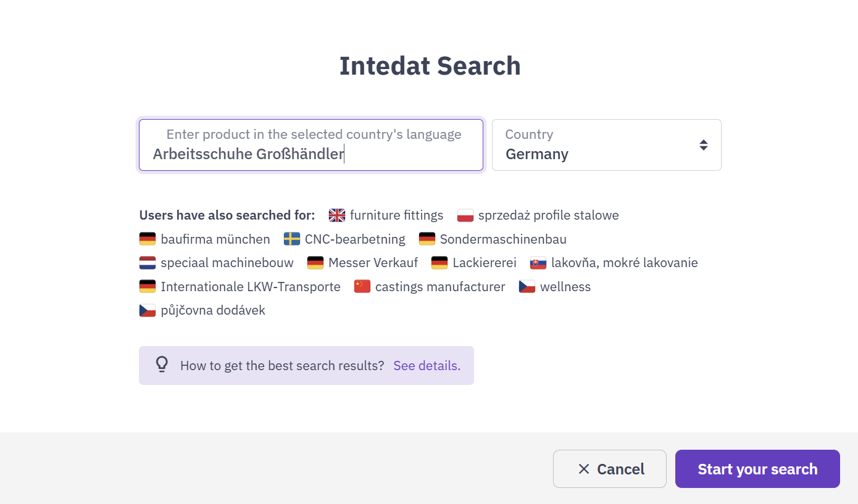This screenshot has height=504, width=858.
Task: Click the Chinese flag next to castings manufacturer
Action: 362,287
